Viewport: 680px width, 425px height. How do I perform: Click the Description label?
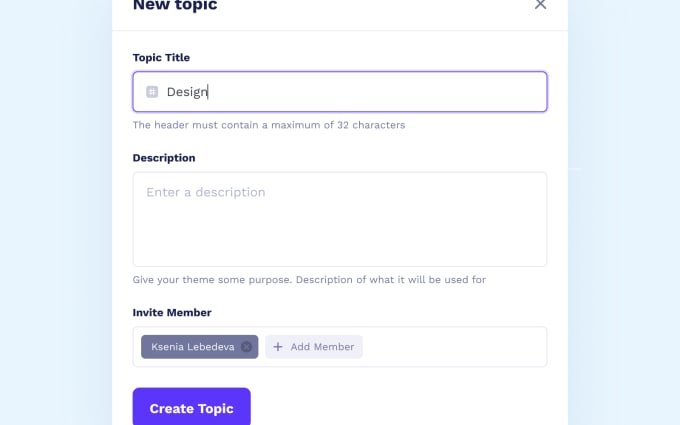pyautogui.click(x=164, y=158)
